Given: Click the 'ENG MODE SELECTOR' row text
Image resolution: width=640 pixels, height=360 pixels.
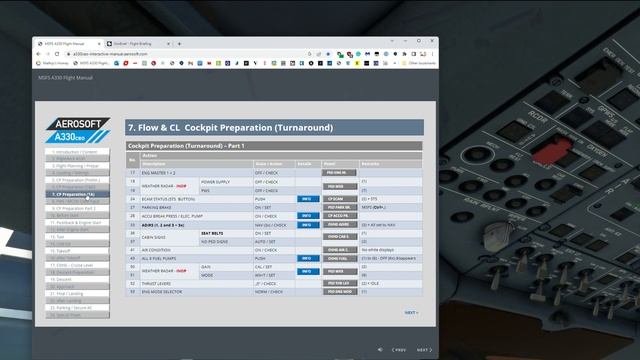Looking at the screenshot, I should tap(162, 292).
